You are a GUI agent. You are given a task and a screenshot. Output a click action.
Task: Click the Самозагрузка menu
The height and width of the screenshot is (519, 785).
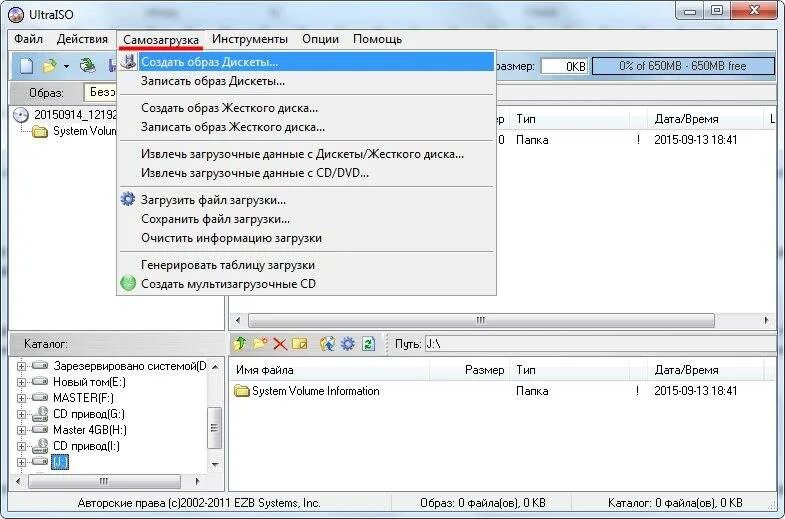pyautogui.click(x=161, y=40)
